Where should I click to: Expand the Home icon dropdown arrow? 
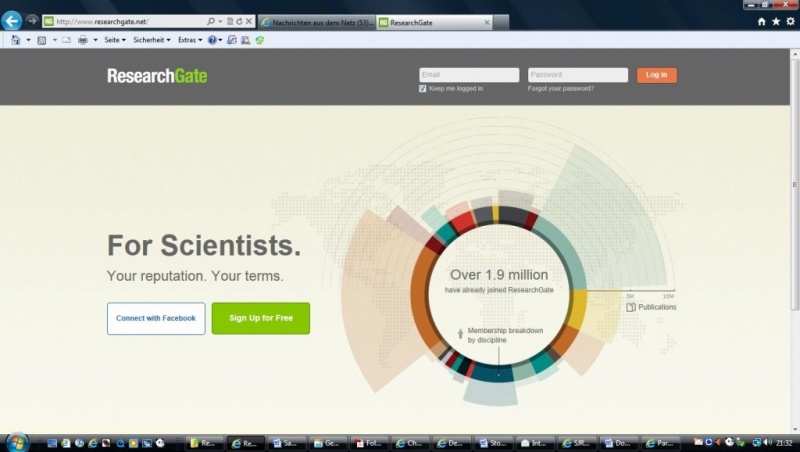click(28, 40)
